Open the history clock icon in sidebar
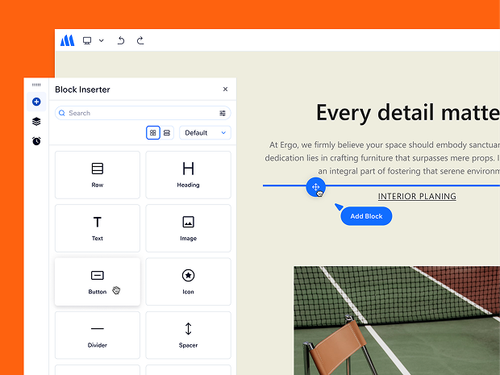Screen dimensions: 500x375 click(x=36, y=141)
